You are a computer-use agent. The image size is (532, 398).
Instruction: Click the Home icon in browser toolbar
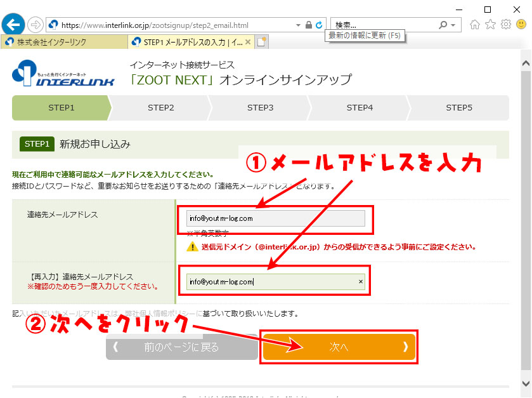click(x=475, y=25)
